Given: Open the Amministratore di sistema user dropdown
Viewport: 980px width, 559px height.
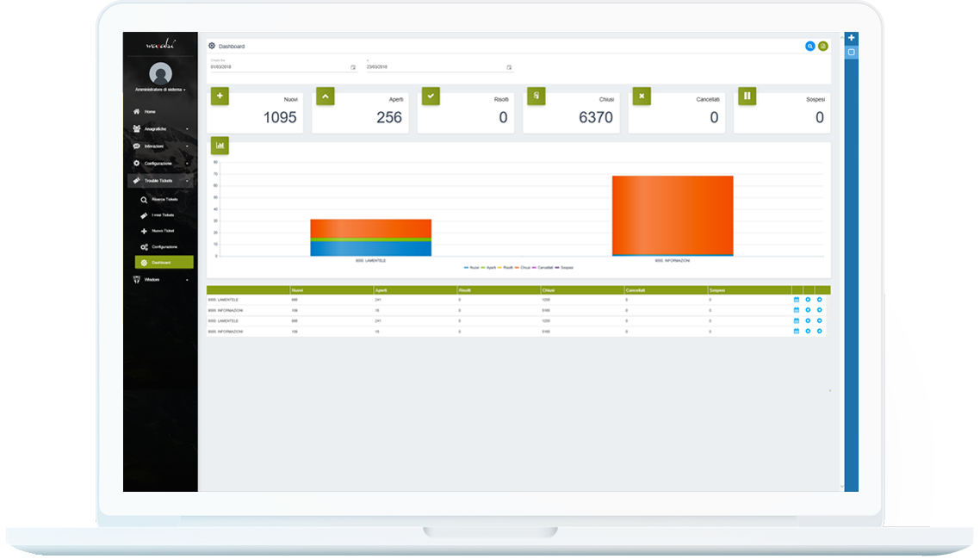Looking at the screenshot, I should click(161, 90).
